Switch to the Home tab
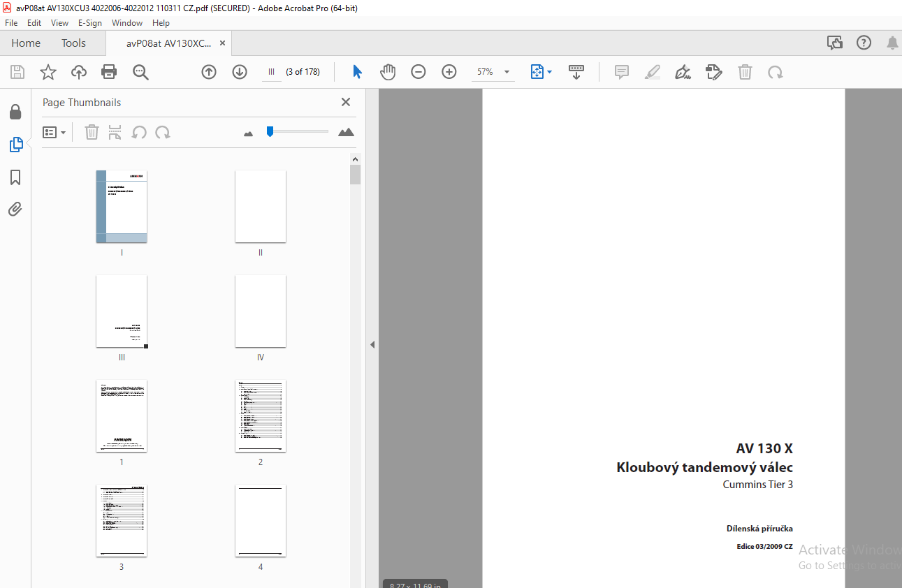Viewport: 902px width, 588px height. [26, 43]
